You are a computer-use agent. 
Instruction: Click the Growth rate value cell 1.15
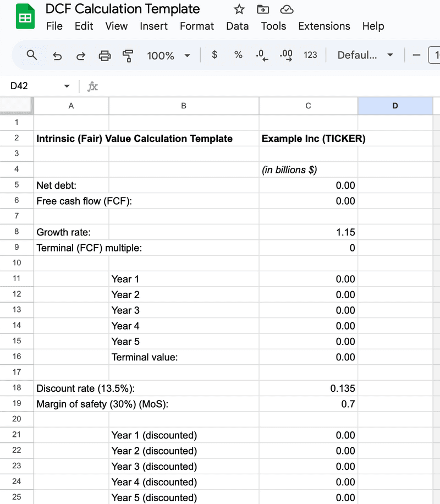pos(308,232)
